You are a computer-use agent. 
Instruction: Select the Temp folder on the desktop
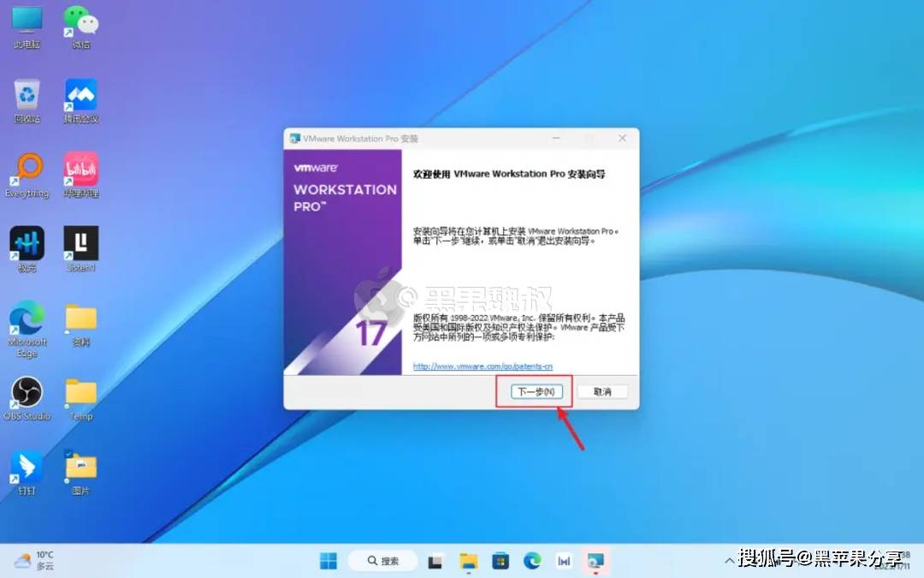(x=81, y=399)
